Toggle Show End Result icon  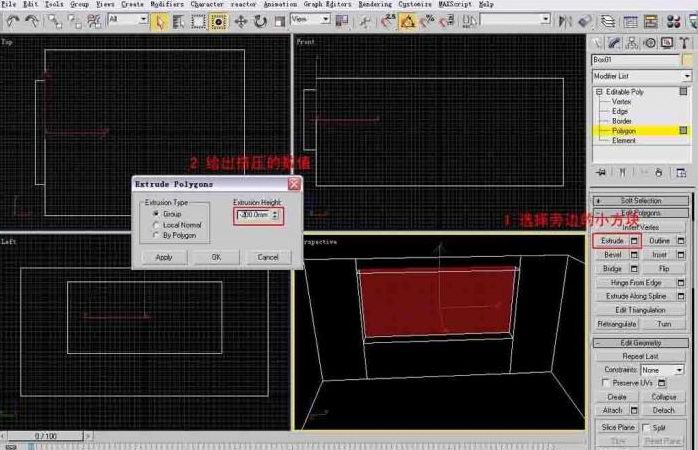(x=622, y=173)
